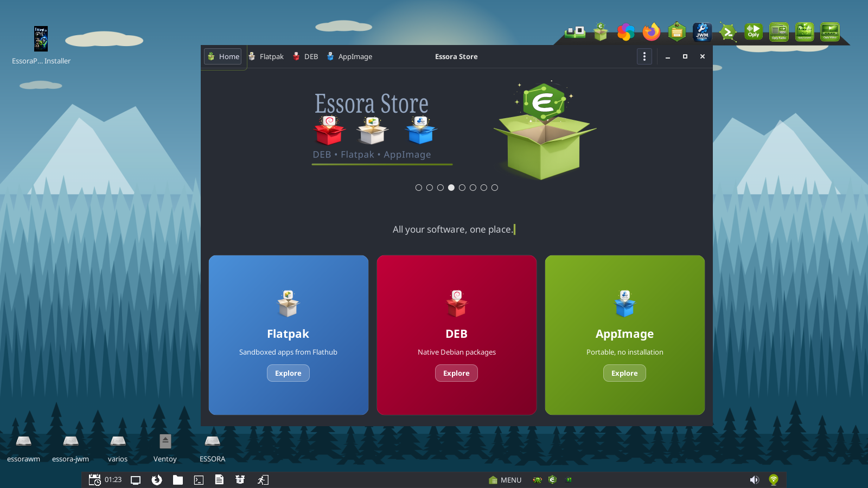Launch Oply from the dock

[754, 32]
